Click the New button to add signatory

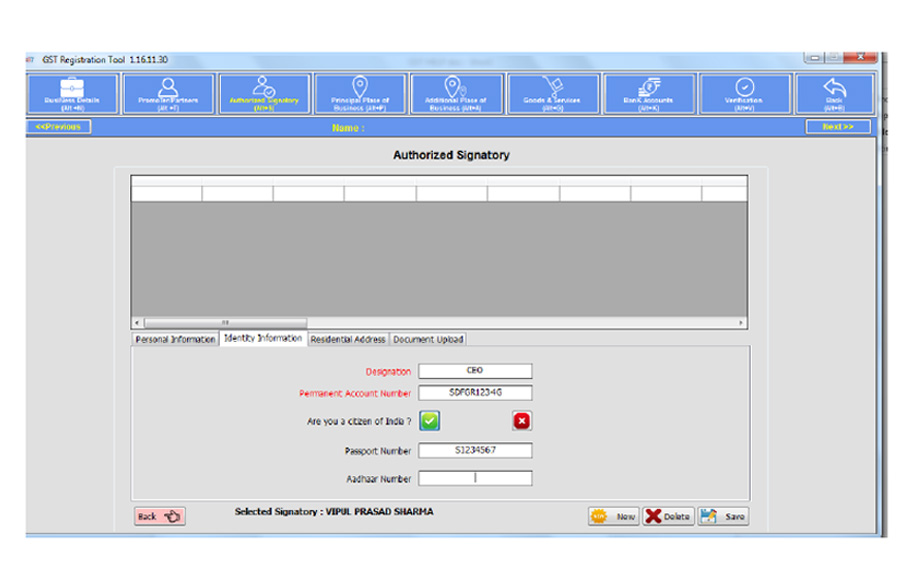click(613, 516)
